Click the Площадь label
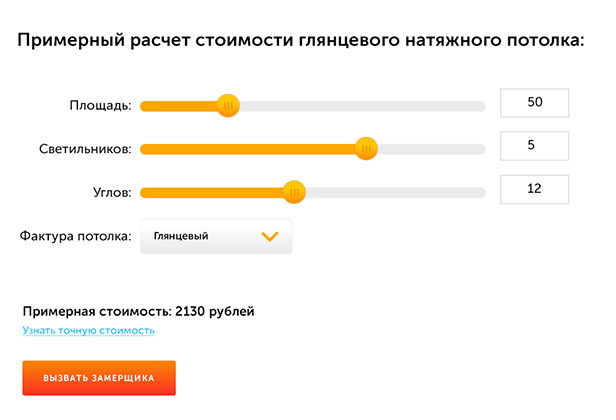Screen dimensions: 616x420 100,106
